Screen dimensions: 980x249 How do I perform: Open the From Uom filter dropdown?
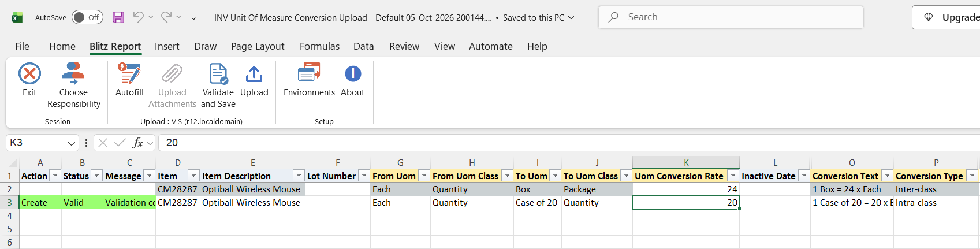coord(424,176)
